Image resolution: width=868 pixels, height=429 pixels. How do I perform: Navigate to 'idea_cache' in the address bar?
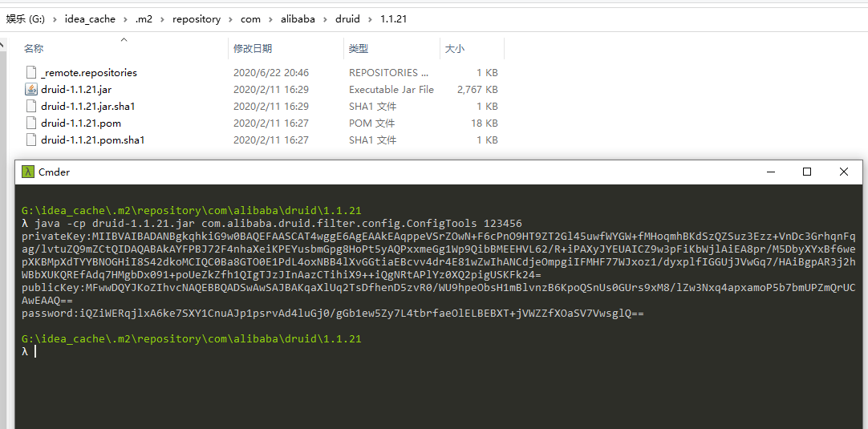[91, 19]
